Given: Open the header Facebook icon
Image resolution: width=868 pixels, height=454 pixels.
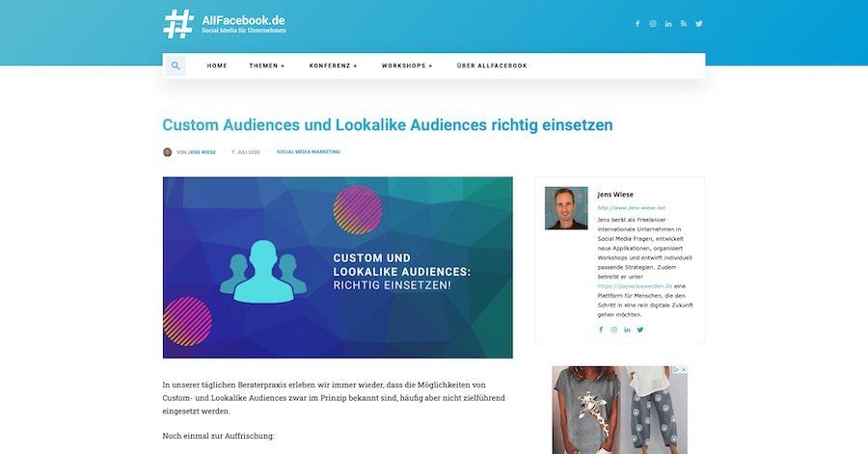Looking at the screenshot, I should tap(637, 24).
